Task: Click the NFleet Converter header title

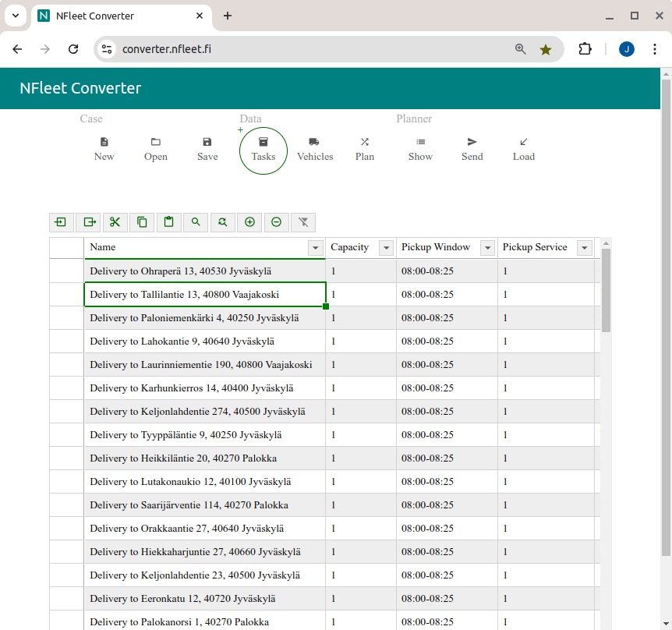Action: pos(80,88)
